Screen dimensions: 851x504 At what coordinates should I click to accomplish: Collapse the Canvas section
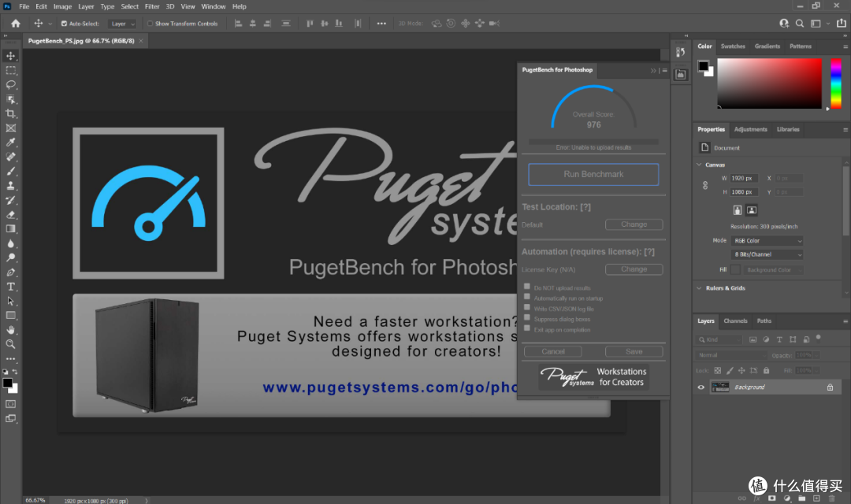[699, 165]
